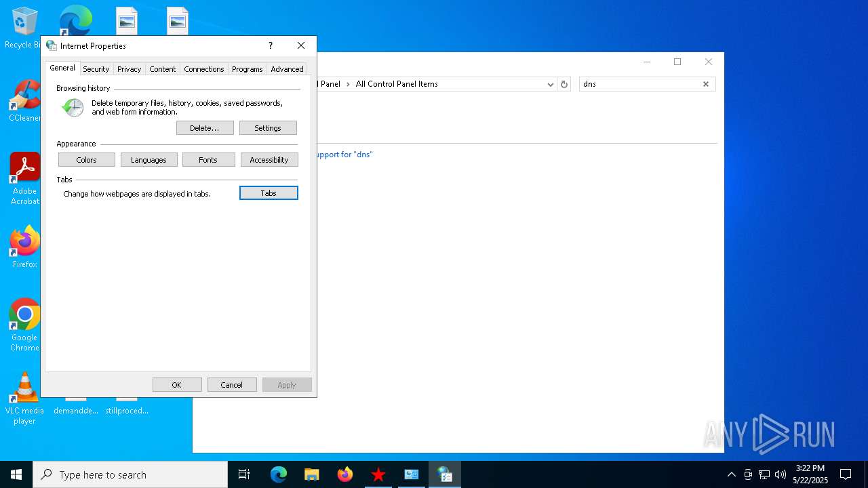Switch to the Advanced tab
This screenshot has width=868, height=488.
pos(287,69)
